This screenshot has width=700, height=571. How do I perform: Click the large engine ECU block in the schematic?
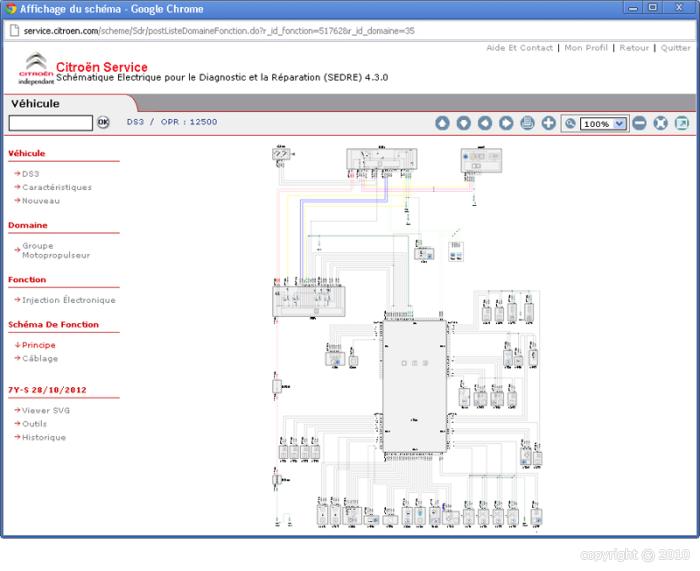coord(415,386)
